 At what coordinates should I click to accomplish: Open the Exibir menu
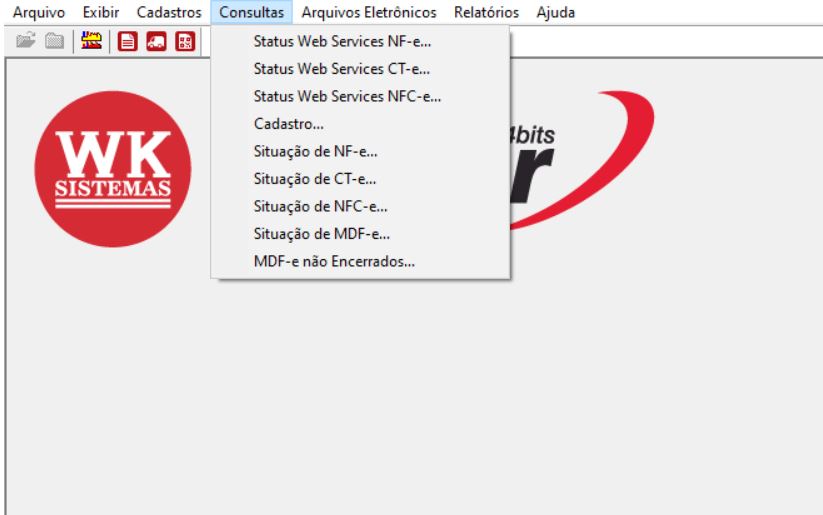click(101, 12)
